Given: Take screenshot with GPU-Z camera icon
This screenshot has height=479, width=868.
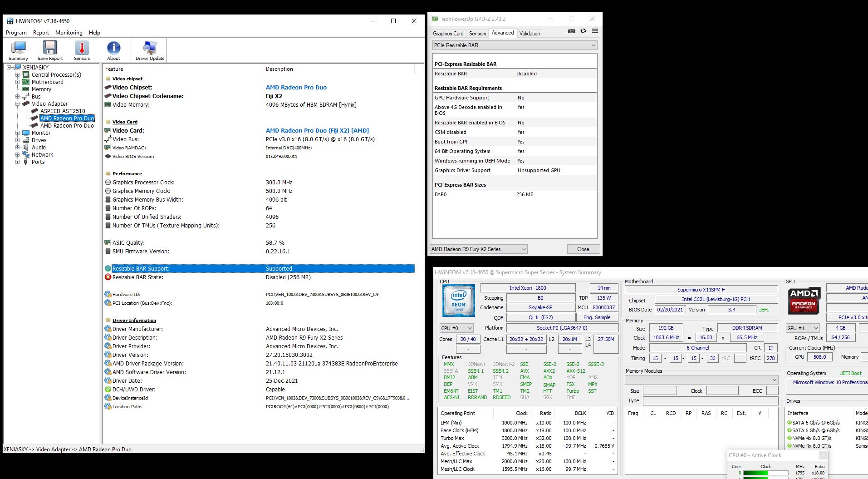Looking at the screenshot, I should point(572,31).
